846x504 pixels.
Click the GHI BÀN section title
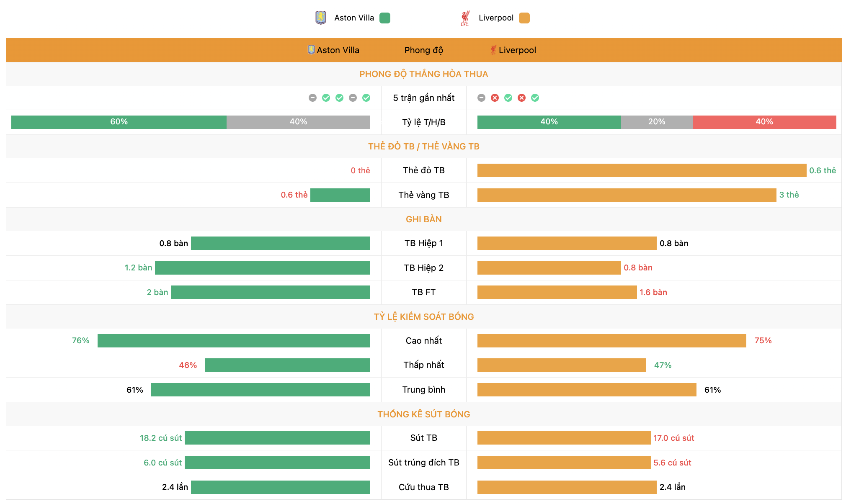pos(423,219)
